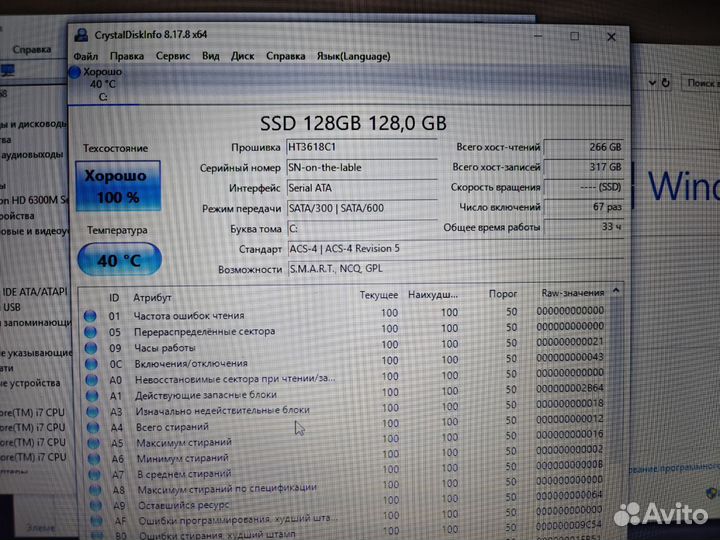The height and width of the screenshot is (540, 720).
Task: Open the Правка menu
Action: [x=126, y=56]
